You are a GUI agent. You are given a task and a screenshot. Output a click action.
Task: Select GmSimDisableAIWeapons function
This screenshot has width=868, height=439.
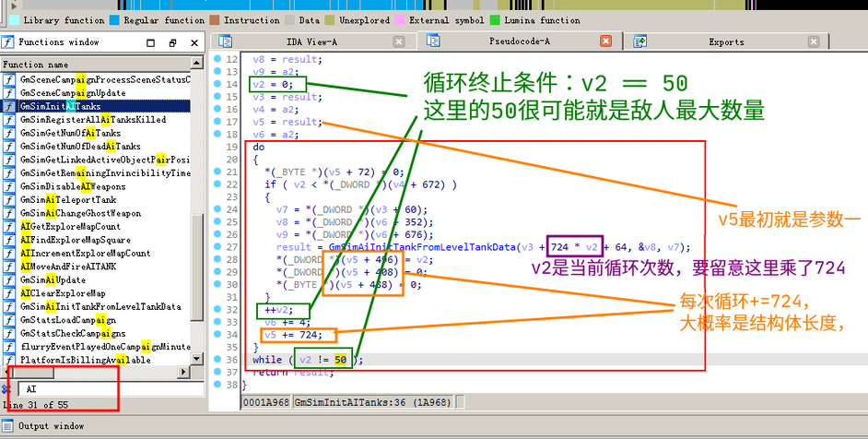[x=73, y=186]
